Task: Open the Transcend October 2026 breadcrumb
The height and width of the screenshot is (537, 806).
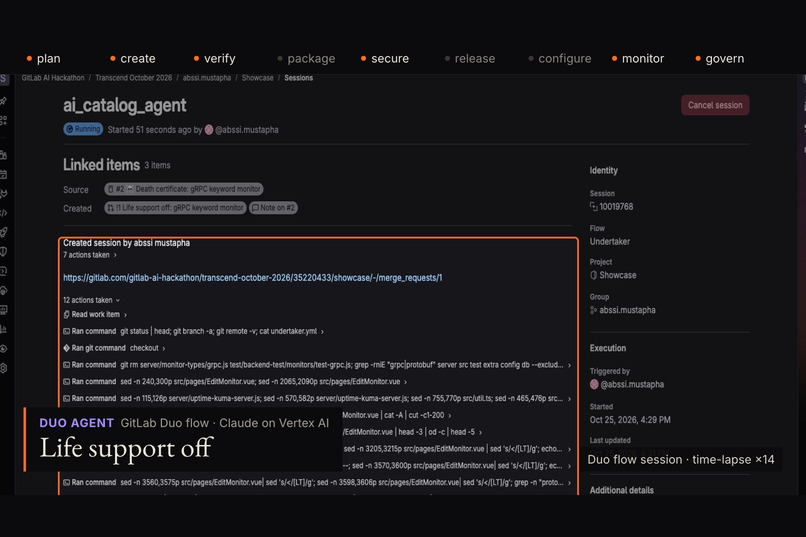Action: coord(134,78)
